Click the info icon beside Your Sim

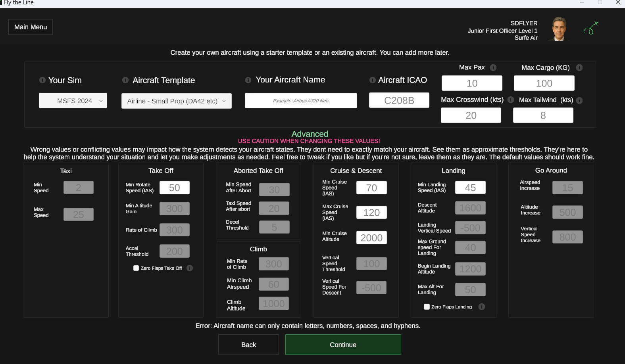click(42, 80)
